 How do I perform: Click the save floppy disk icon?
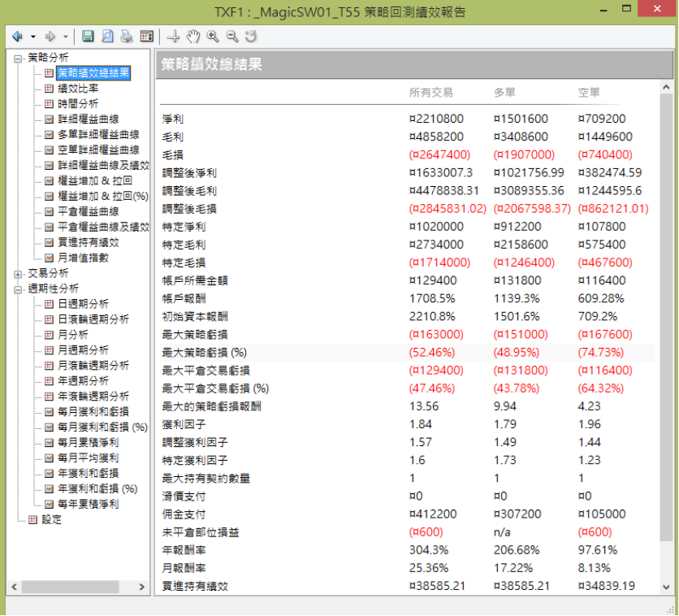[88, 37]
